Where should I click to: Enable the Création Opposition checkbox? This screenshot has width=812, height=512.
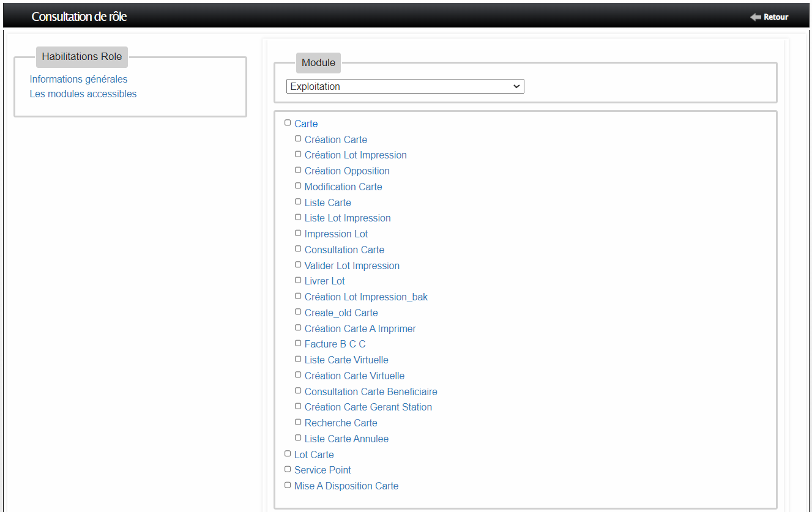point(298,170)
